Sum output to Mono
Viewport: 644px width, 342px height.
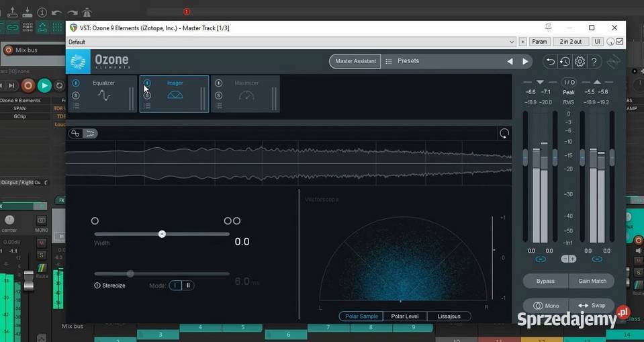(545, 306)
